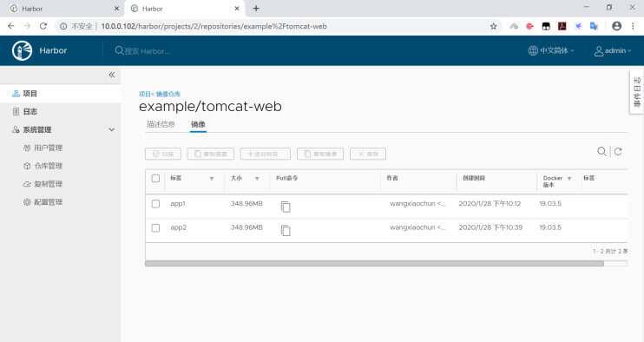Viewport: 644px width, 342px height.
Task: Click the Harbor lighthouse logo
Action: (x=23, y=50)
